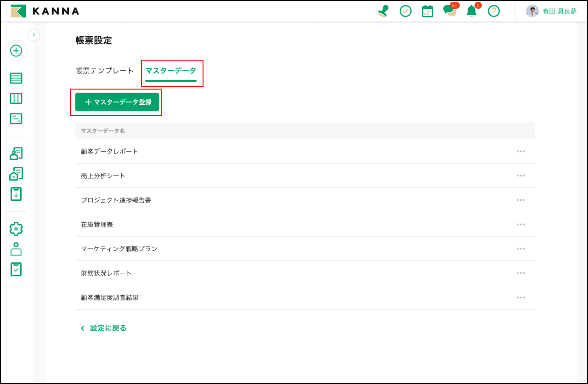Click the plus circle create icon in sidebar
Image resolution: width=588 pixels, height=384 pixels.
pyautogui.click(x=16, y=51)
